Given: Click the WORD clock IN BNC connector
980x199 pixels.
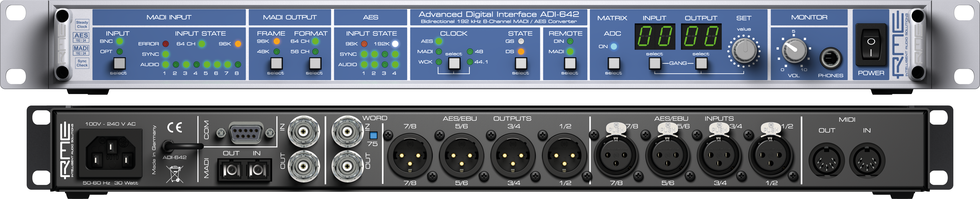Looking at the screenshot, I should [x=347, y=132].
